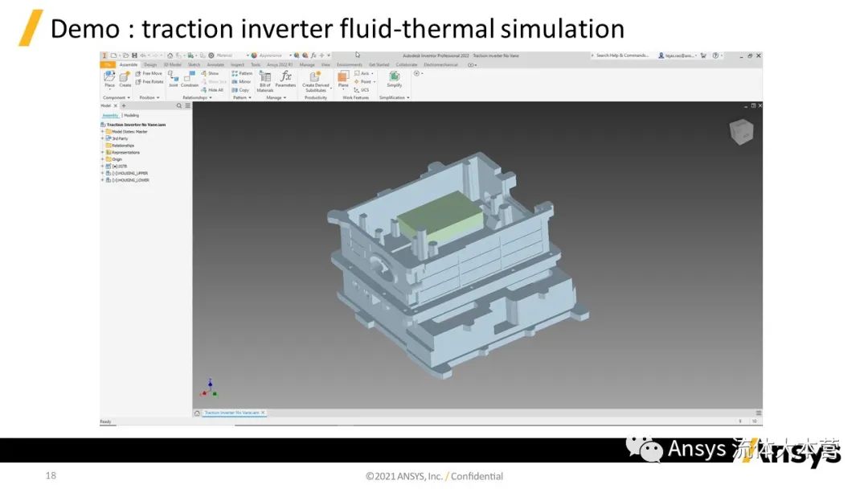
Task: Click Create Derived Substitutes
Action: [316, 81]
